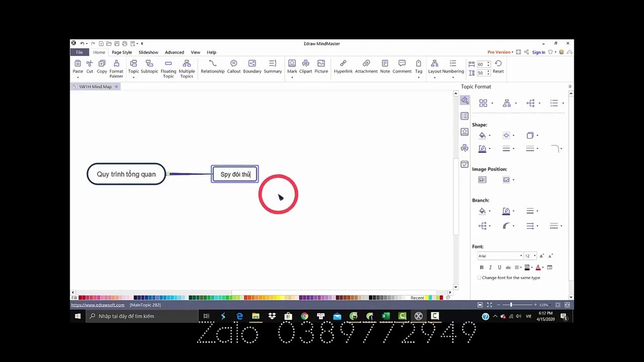Open the Pro Version dropdown
The width and height of the screenshot is (644, 362).
[500, 52]
